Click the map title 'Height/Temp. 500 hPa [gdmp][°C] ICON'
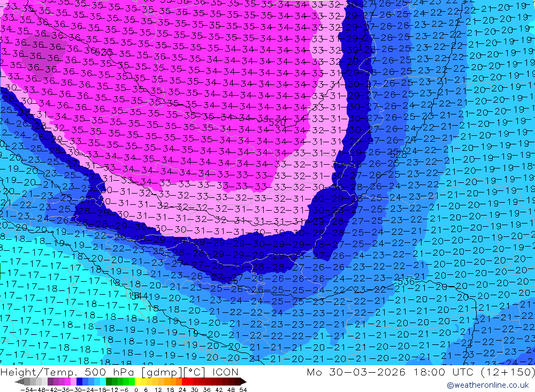 [x=119, y=372]
